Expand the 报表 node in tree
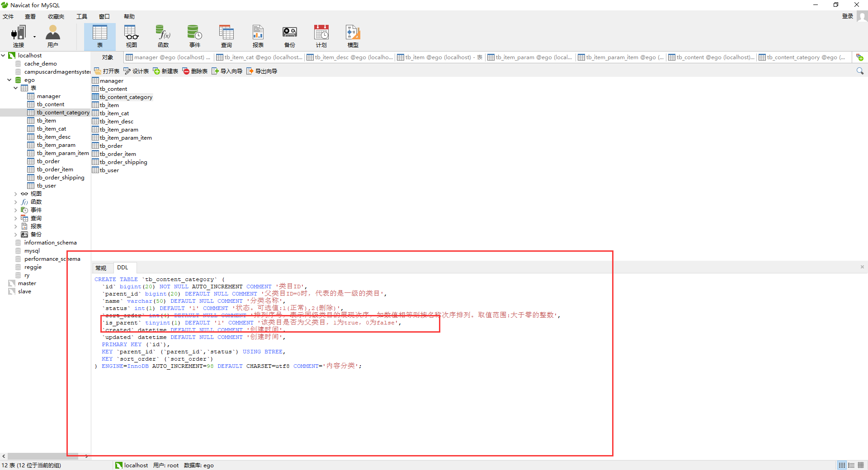This screenshot has height=470, width=868. coord(16,226)
